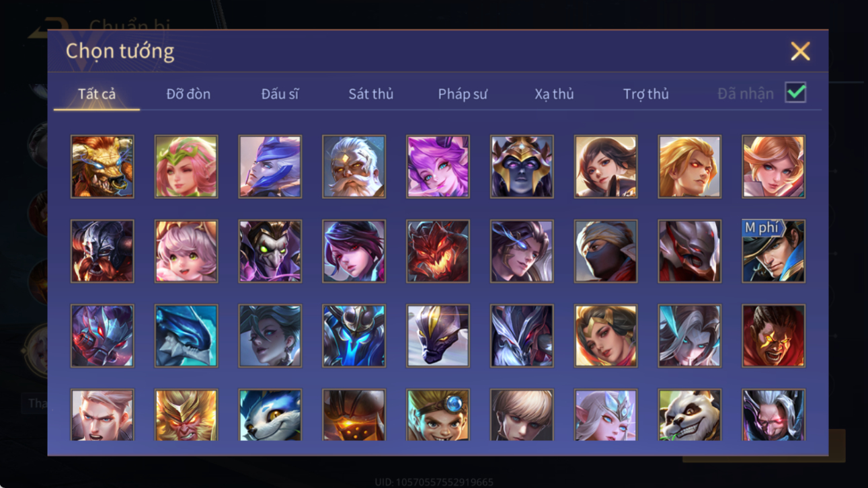Image resolution: width=868 pixels, height=488 pixels.
Task: Pick the goggles-wearing boy hero
Action: coord(438,415)
